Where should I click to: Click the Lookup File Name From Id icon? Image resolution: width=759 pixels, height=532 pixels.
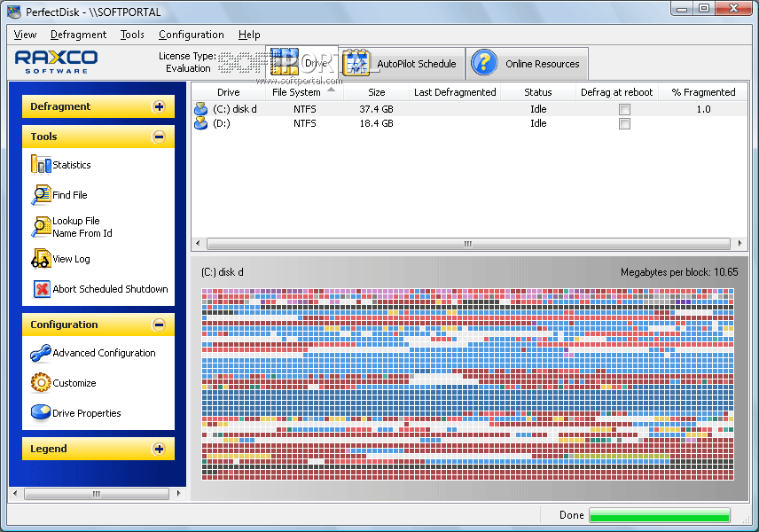coord(41,227)
